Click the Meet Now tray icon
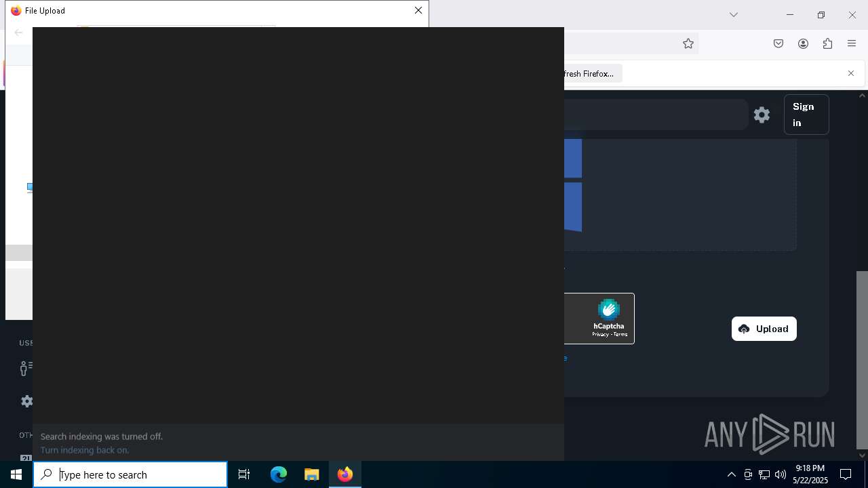This screenshot has width=868, height=488. click(748, 474)
